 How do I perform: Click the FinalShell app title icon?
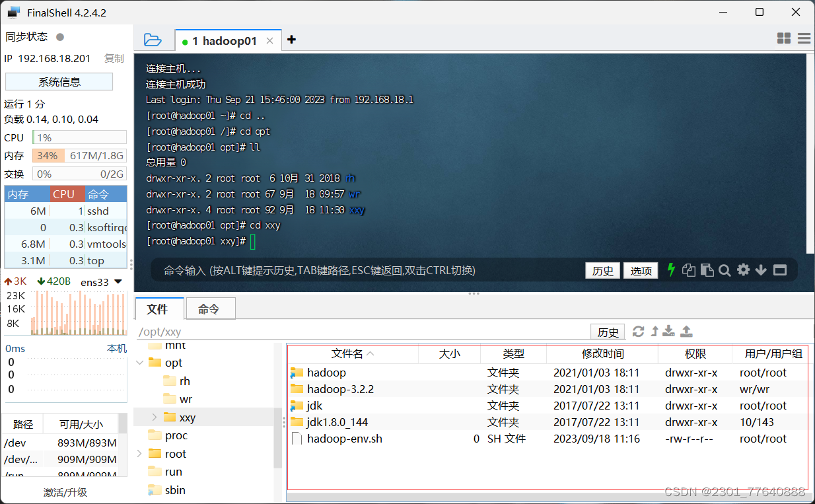14,13
